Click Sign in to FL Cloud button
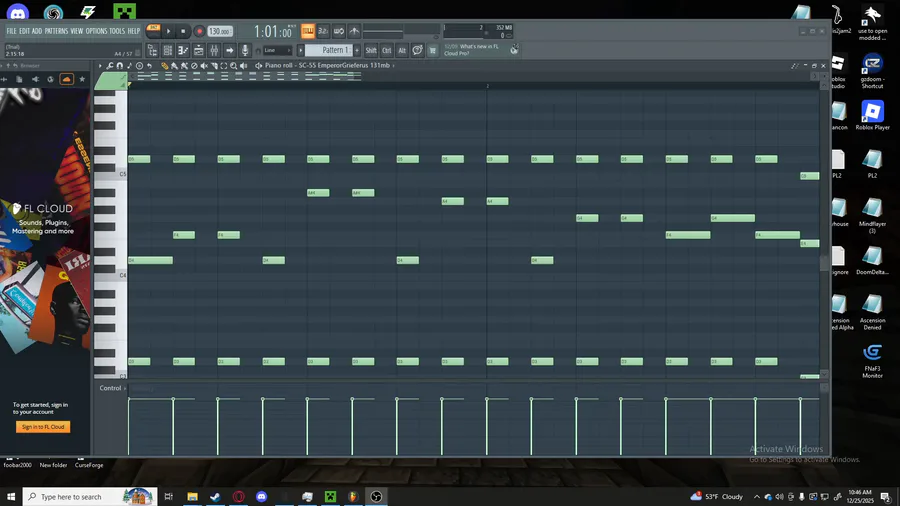This screenshot has height=506, width=900. point(43,427)
